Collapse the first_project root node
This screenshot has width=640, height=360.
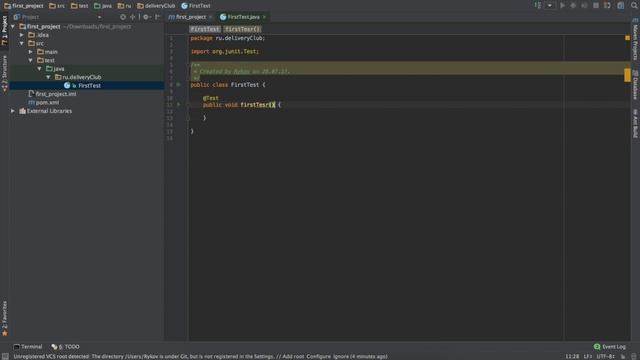click(13, 27)
